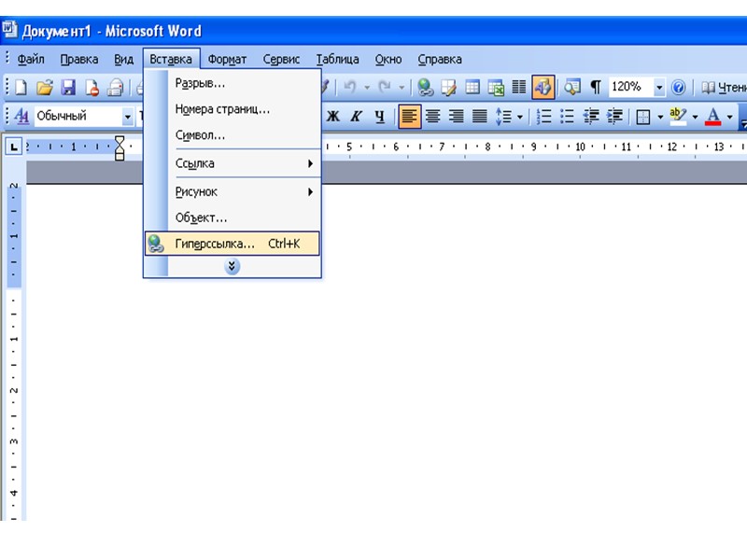The height and width of the screenshot is (560, 747).
Task: Click the Insert Table grid icon
Action: pyautogui.click(x=472, y=87)
